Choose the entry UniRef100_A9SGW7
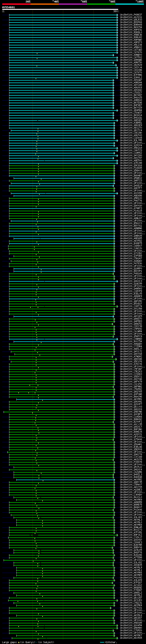 (131, 80)
